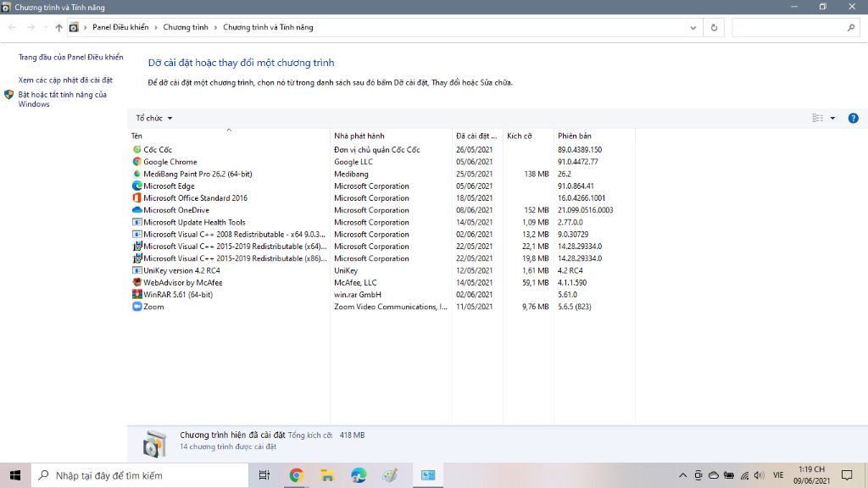
Task: Open Microsoft Edge from the taskbar
Action: pyautogui.click(x=359, y=475)
